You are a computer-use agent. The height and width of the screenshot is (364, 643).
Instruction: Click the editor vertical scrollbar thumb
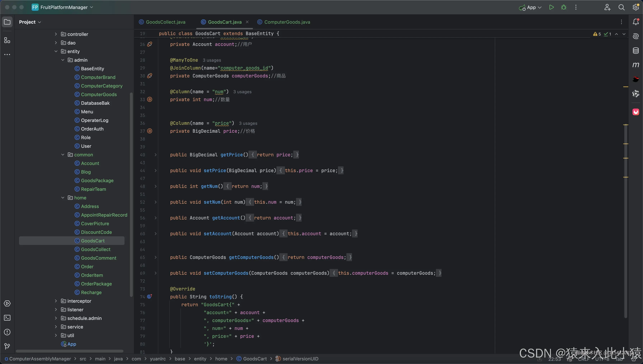[x=625, y=220]
